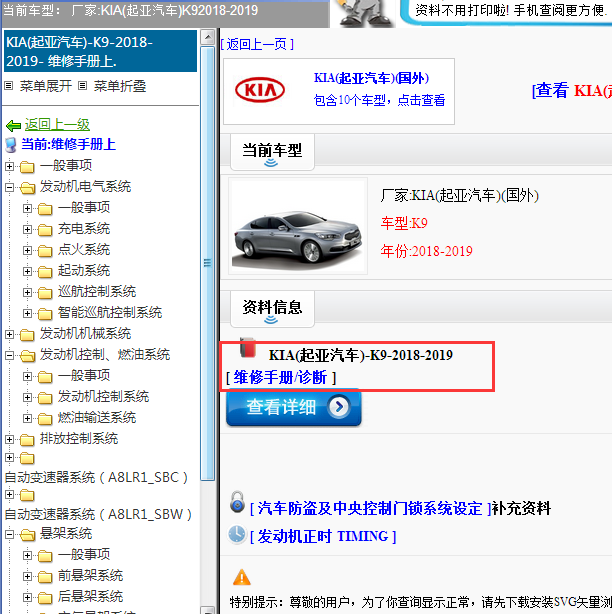Image resolution: width=612 pixels, height=614 pixels.
Task: Click the folder icon of 充电系统
Action: (45, 229)
